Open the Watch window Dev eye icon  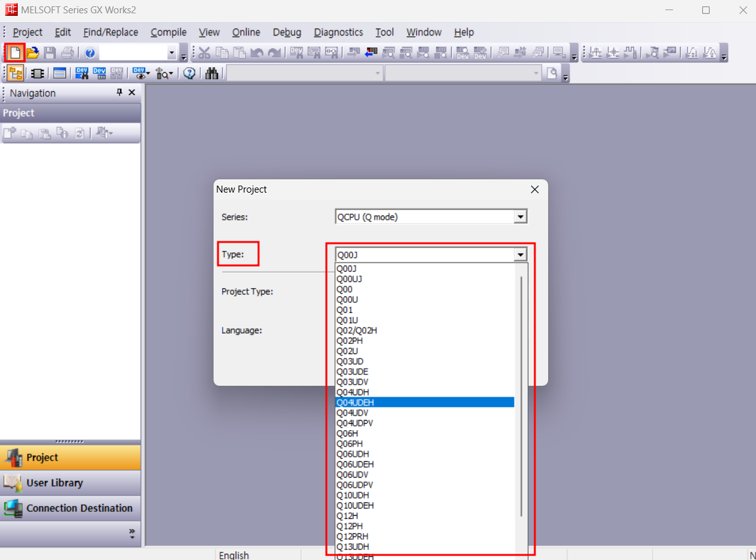[x=141, y=73]
